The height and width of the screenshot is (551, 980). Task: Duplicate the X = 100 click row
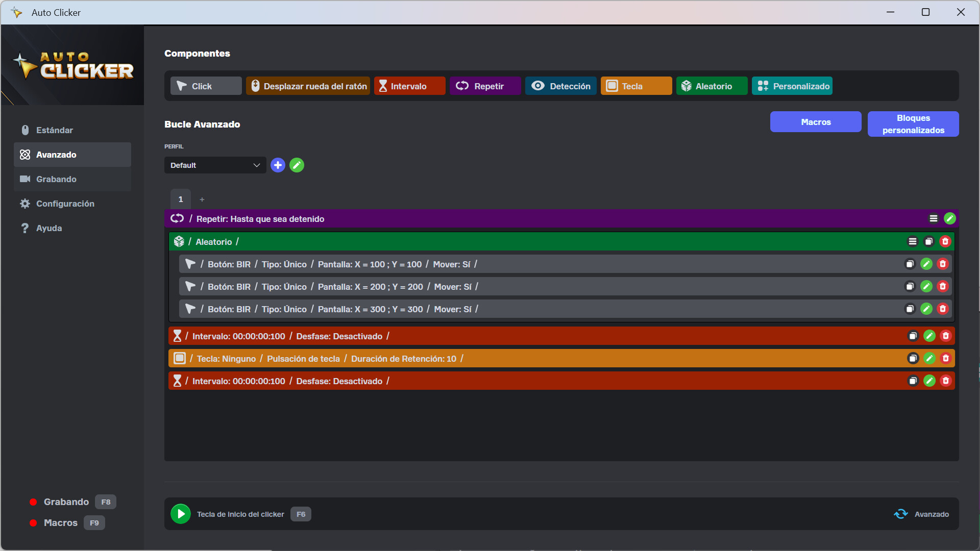(x=910, y=264)
